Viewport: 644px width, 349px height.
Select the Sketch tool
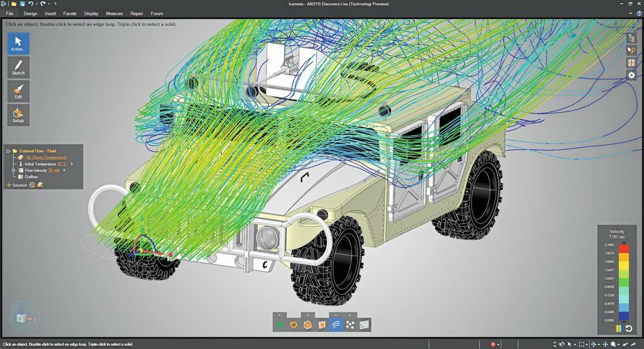click(x=18, y=67)
